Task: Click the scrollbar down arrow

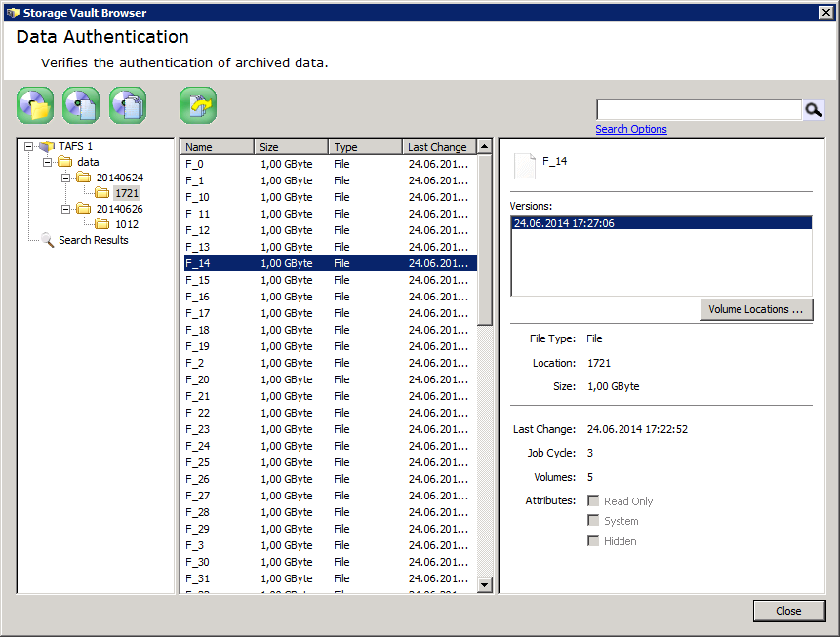Action: point(484,585)
